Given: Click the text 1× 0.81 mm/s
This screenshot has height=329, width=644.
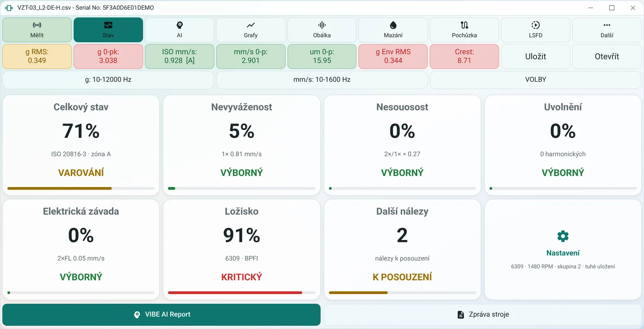Looking at the screenshot, I should 241,154.
